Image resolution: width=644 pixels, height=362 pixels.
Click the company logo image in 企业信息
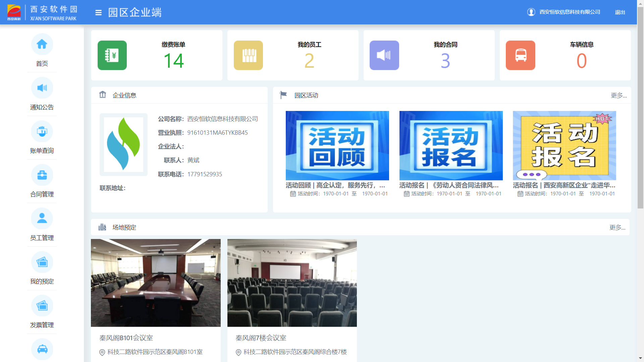pyautogui.click(x=123, y=144)
